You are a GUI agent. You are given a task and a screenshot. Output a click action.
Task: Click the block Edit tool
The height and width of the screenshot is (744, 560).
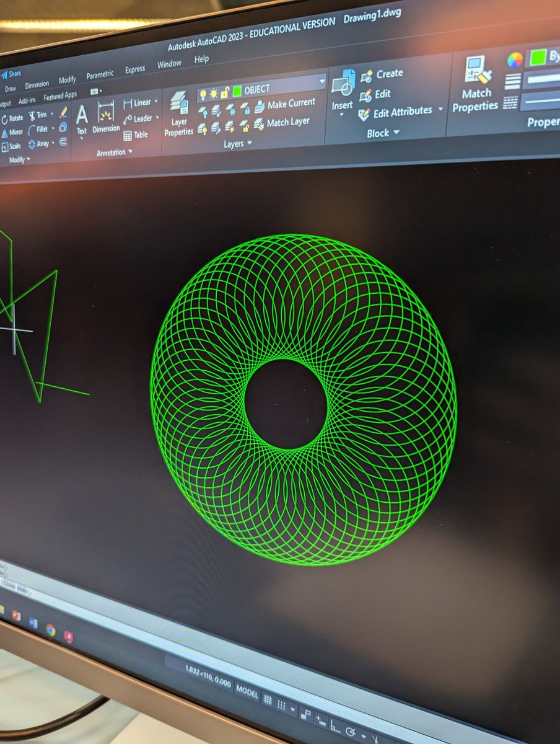[x=375, y=95]
